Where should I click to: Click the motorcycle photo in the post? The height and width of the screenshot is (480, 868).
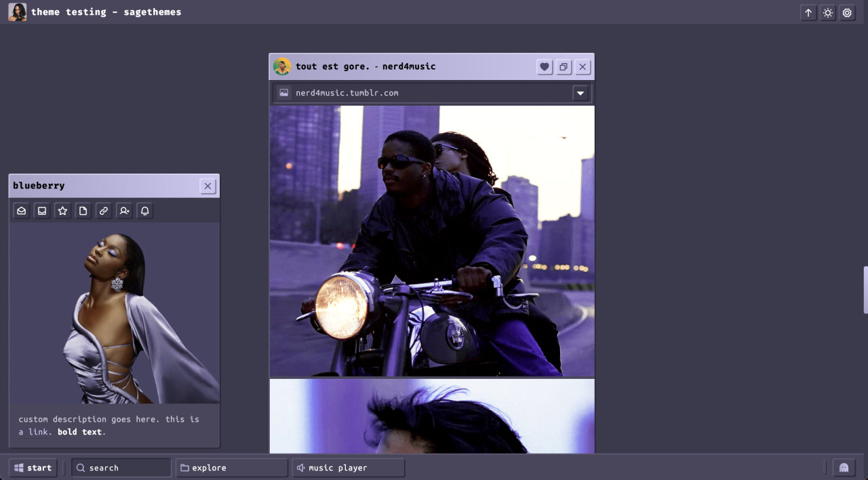tap(431, 241)
